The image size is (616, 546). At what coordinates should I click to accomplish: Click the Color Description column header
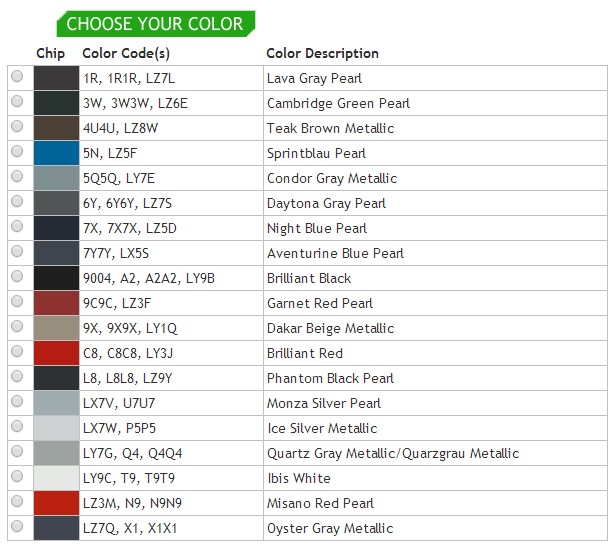point(322,53)
